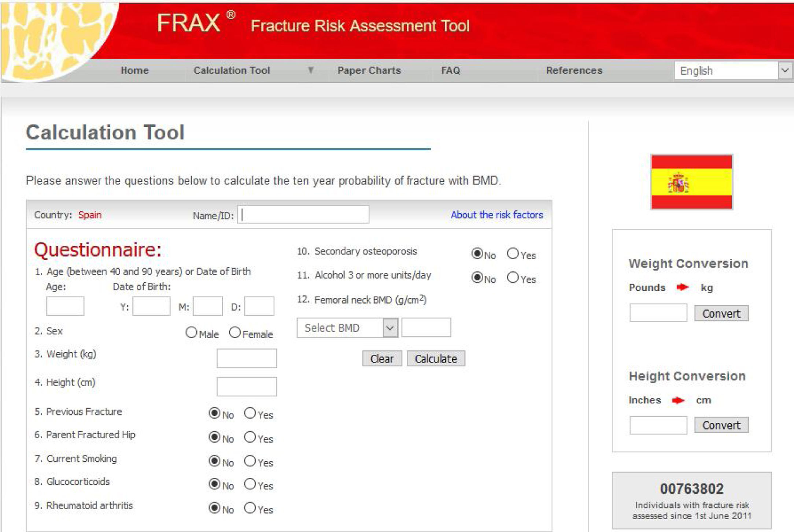
Task: Select Female for Sex
Action: point(235,332)
